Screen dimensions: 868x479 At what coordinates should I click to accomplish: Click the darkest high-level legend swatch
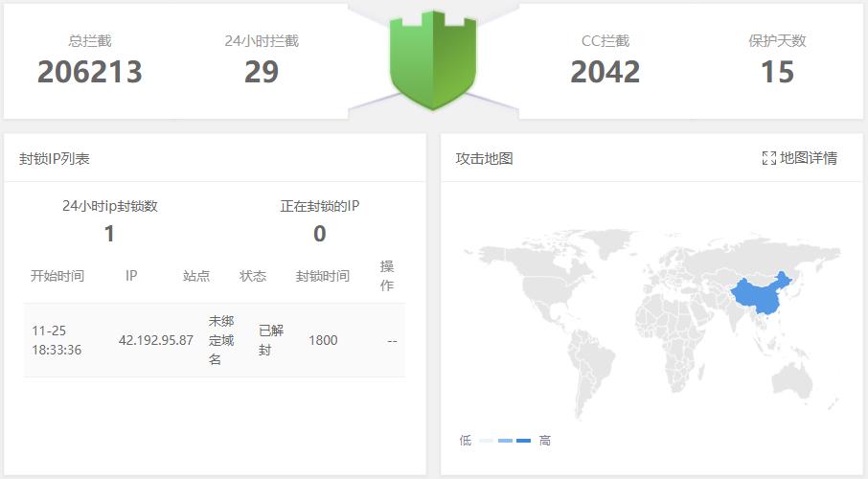click(523, 441)
